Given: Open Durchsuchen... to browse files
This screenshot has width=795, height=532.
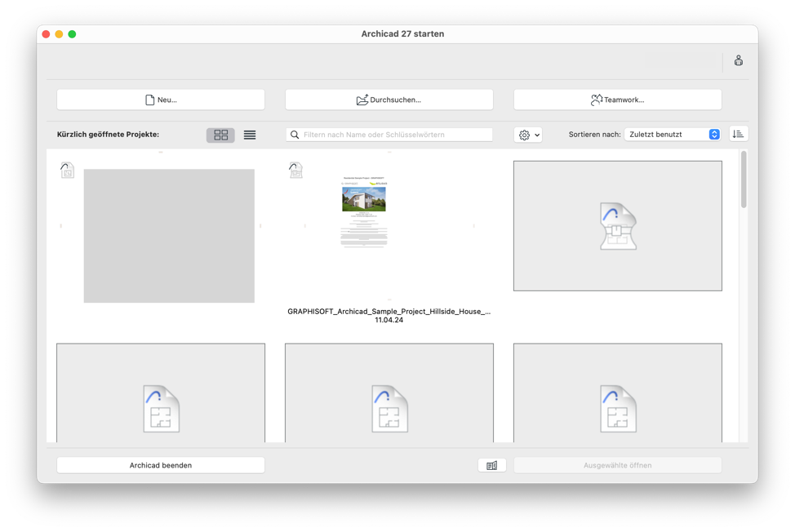Looking at the screenshot, I should (x=389, y=100).
